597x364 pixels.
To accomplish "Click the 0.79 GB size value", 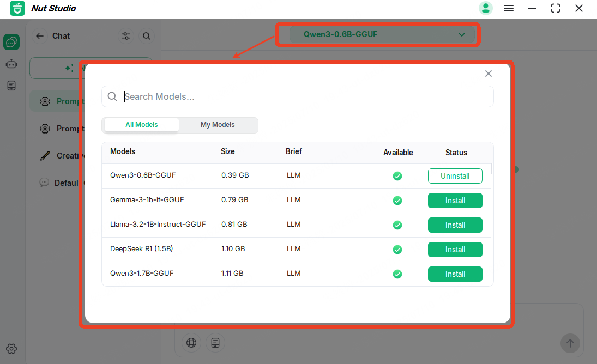I will (234, 199).
